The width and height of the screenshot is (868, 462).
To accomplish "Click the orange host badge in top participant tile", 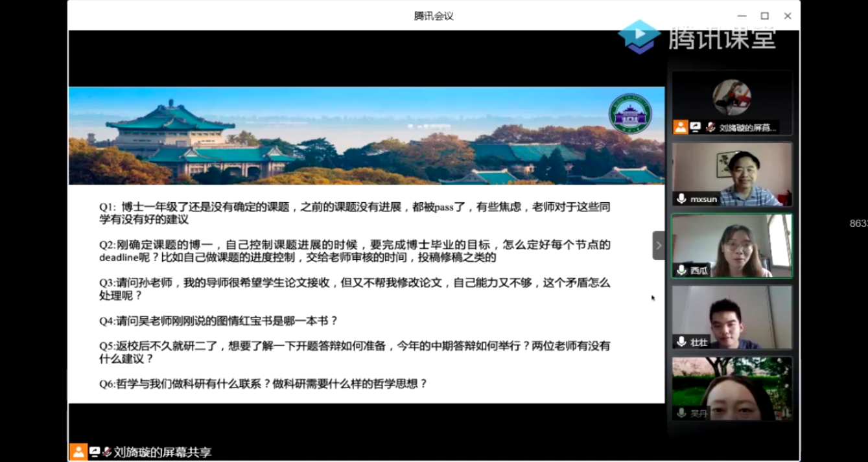I will (680, 127).
